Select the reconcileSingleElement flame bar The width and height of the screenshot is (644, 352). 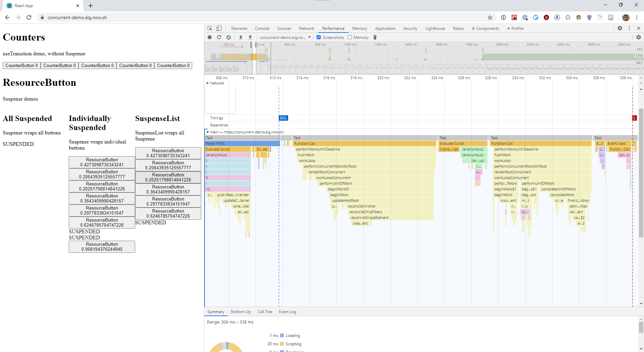391,218
